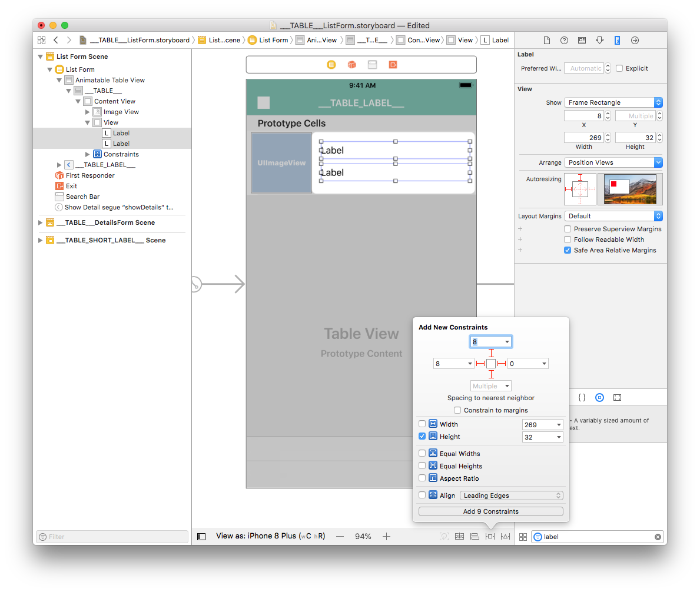The image size is (700, 592).
Task: Go back in editor history
Action: [56, 40]
